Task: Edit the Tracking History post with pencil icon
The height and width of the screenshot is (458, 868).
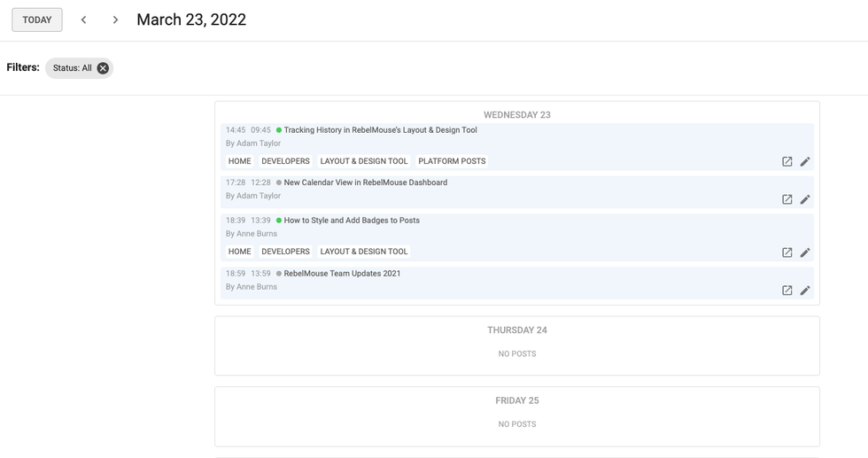Action: [805, 161]
